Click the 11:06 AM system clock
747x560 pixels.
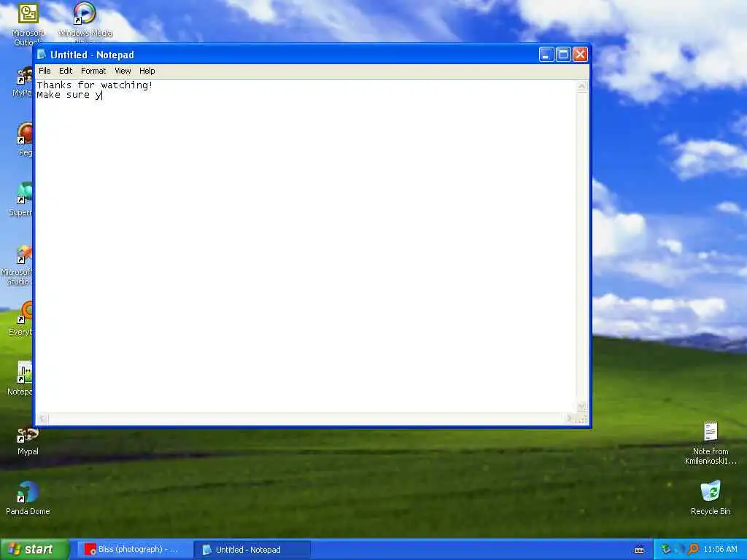pos(720,550)
